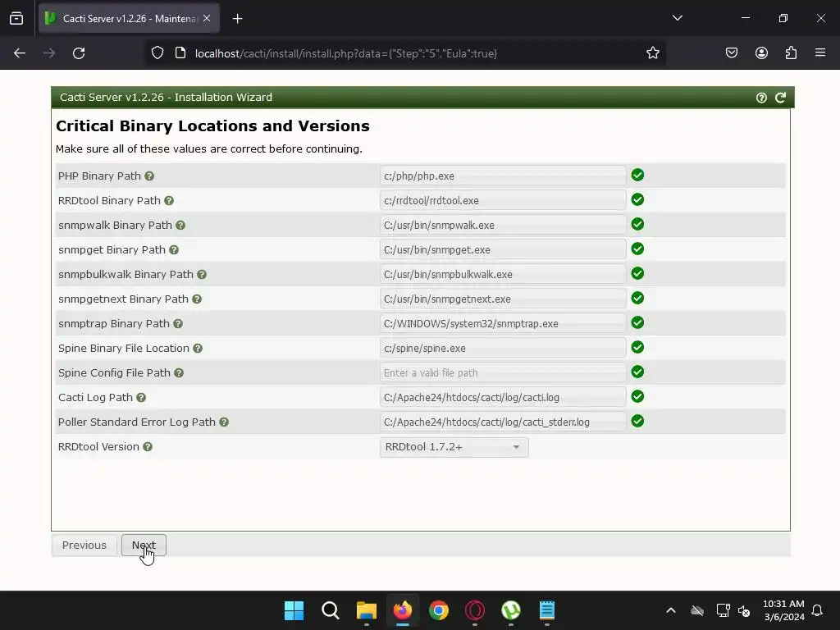The height and width of the screenshot is (630, 840).
Task: Open Firefox application menu
Action: point(820,52)
